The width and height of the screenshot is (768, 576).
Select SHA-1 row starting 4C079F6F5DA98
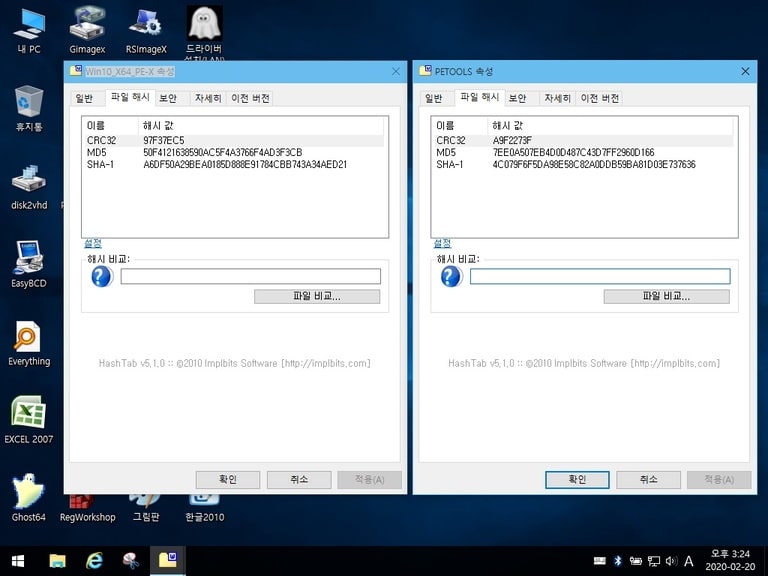click(584, 164)
